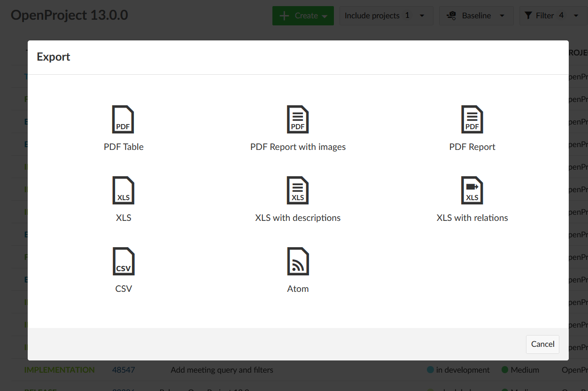Select the PDF Table export icon
This screenshot has width=588, height=391.
[x=124, y=119]
